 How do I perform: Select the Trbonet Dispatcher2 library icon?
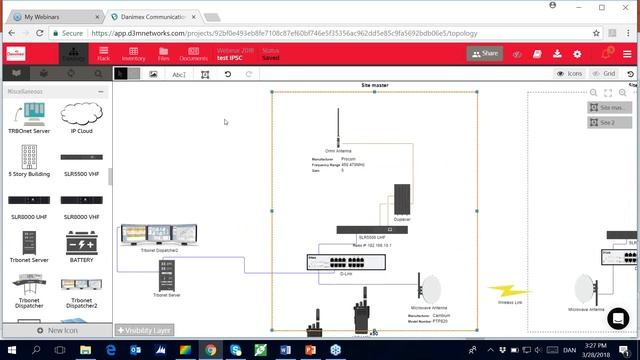[82, 293]
